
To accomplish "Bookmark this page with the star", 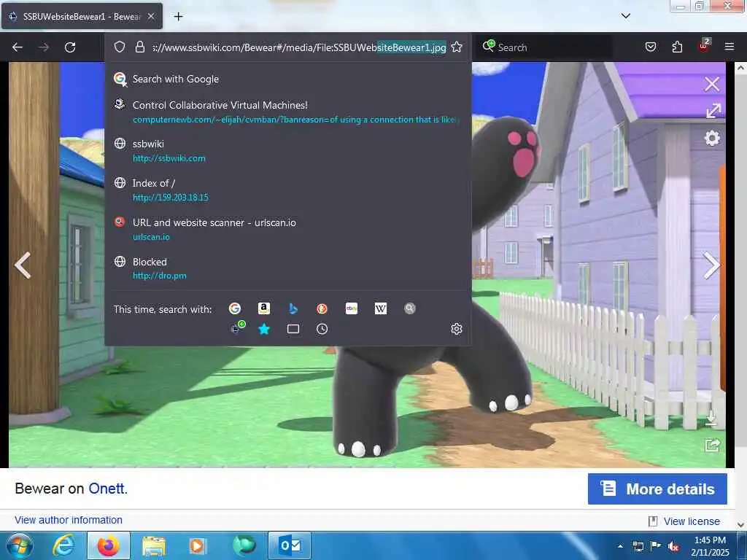I will click(x=457, y=47).
